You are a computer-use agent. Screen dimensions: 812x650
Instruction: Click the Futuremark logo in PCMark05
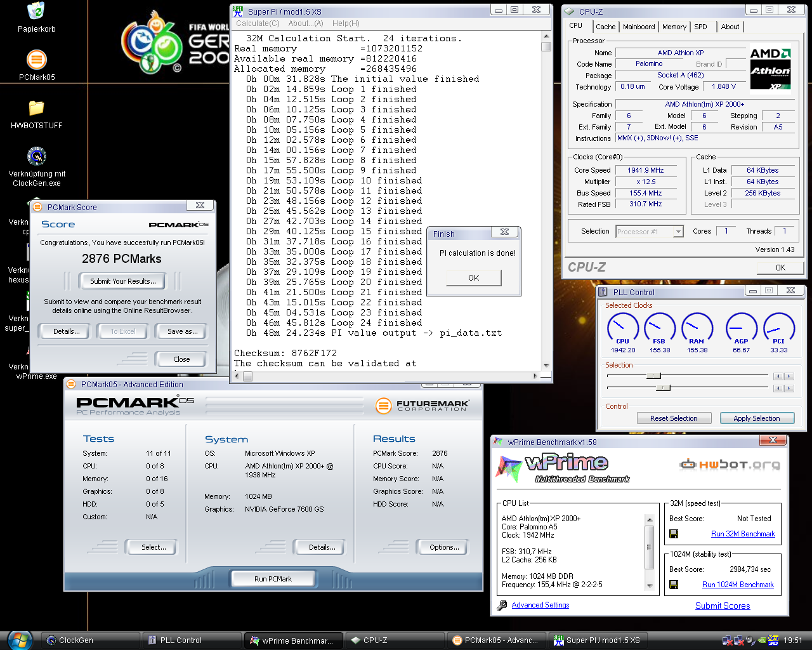422,406
